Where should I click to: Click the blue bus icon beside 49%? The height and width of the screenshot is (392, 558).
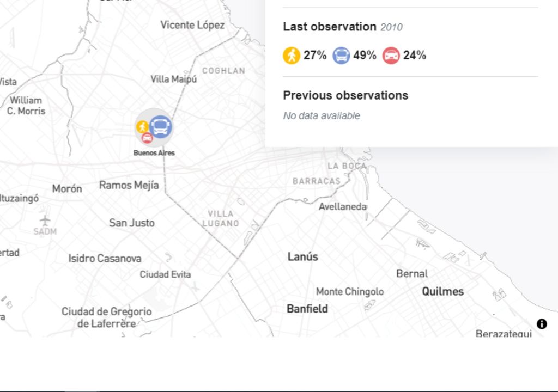point(341,56)
